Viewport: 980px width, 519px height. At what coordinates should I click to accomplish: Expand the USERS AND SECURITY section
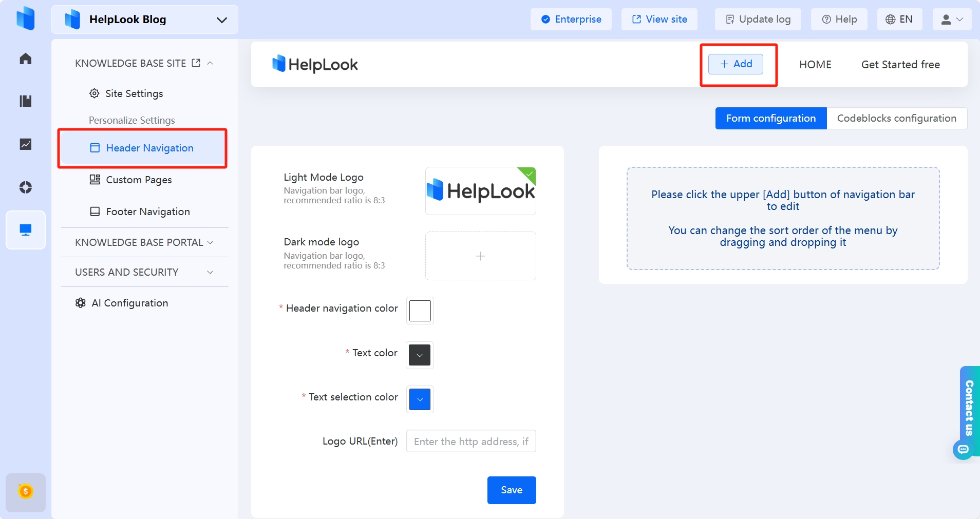coord(210,272)
